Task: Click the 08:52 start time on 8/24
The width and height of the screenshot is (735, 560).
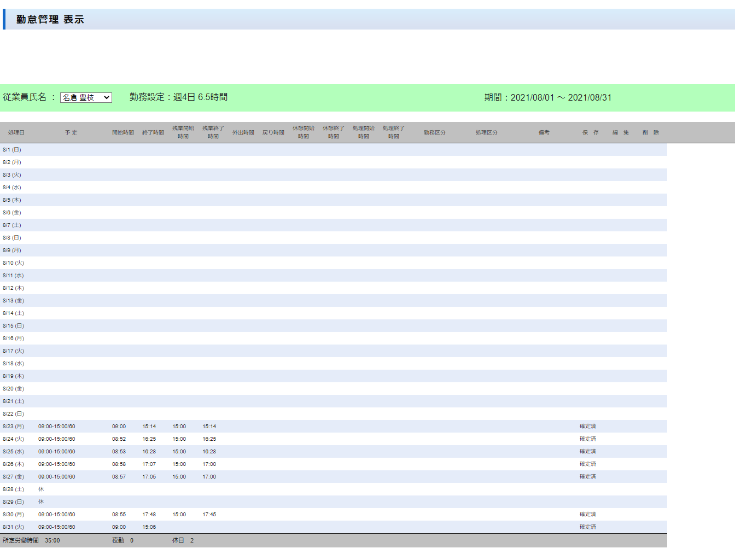Action: coord(119,439)
